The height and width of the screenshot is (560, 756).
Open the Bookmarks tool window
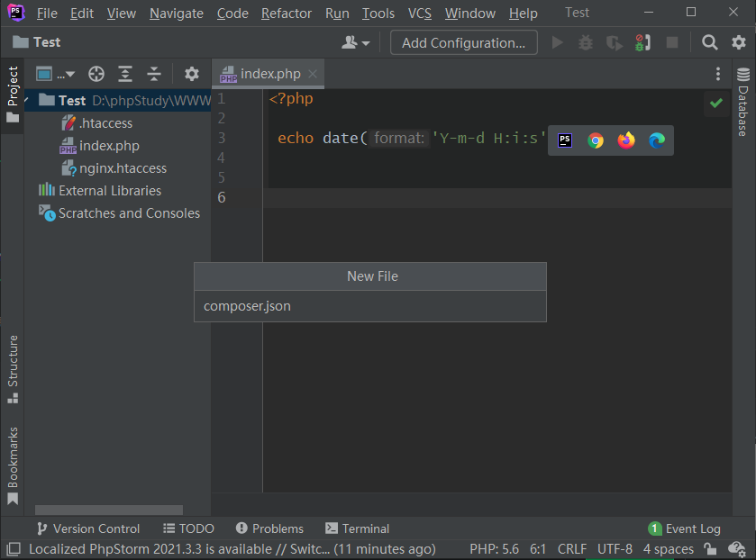(13, 465)
